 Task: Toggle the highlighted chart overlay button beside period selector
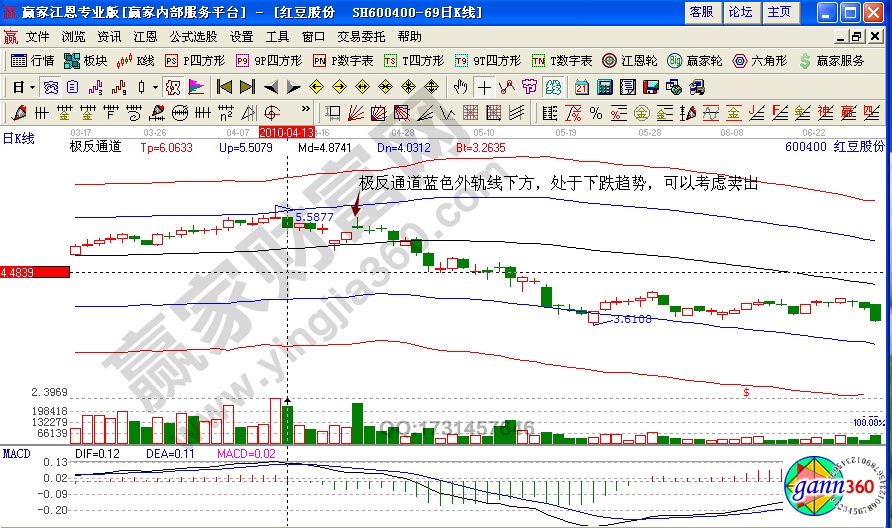tap(49, 87)
